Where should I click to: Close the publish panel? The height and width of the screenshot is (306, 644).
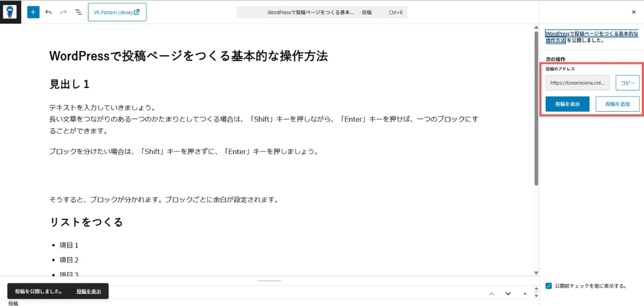pyautogui.click(x=633, y=12)
